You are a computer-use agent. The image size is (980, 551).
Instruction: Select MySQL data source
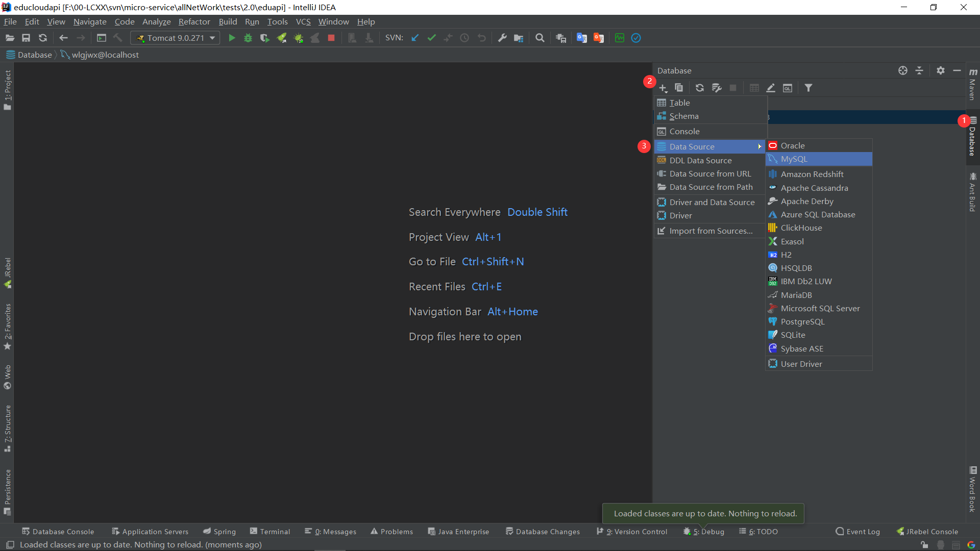click(819, 159)
